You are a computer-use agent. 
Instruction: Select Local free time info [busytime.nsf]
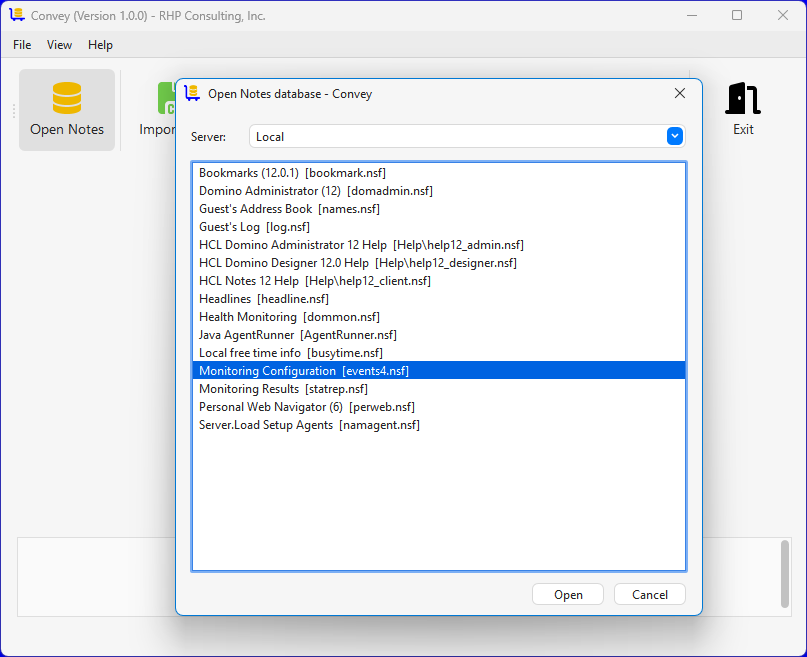pos(439,353)
